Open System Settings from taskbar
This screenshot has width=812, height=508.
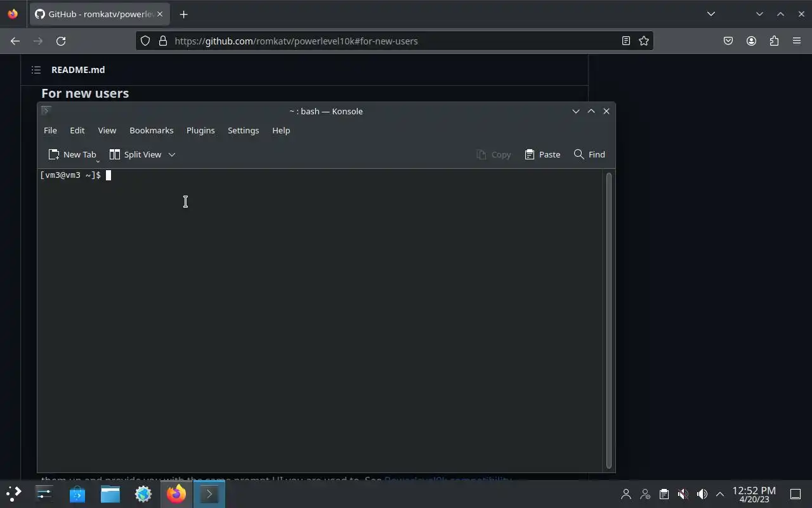point(44,493)
